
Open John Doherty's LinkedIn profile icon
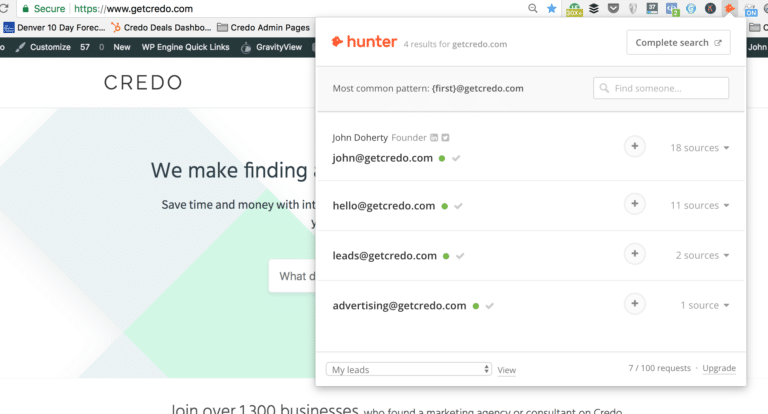pos(434,138)
